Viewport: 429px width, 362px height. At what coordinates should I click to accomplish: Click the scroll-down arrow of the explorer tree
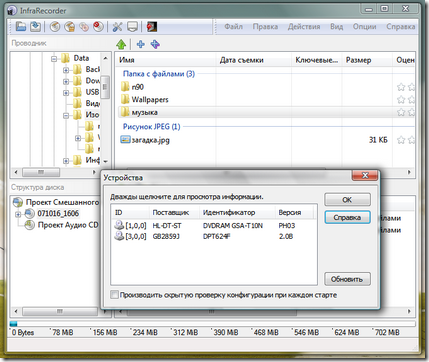(105, 161)
